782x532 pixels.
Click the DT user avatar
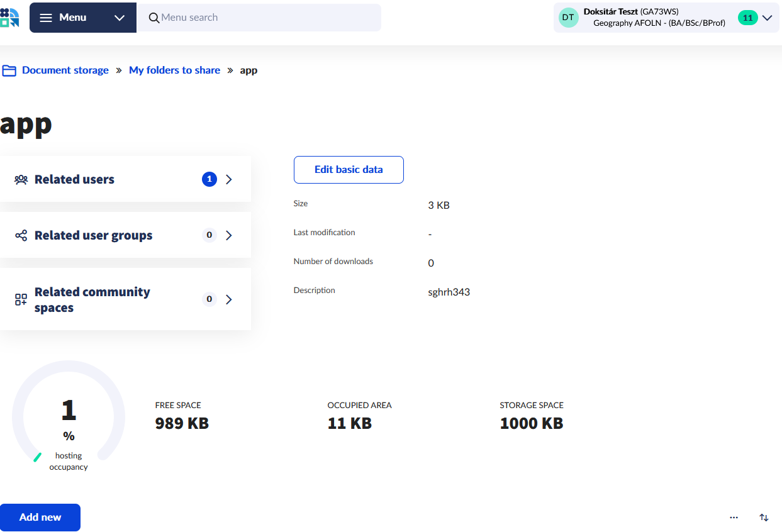[x=568, y=18]
